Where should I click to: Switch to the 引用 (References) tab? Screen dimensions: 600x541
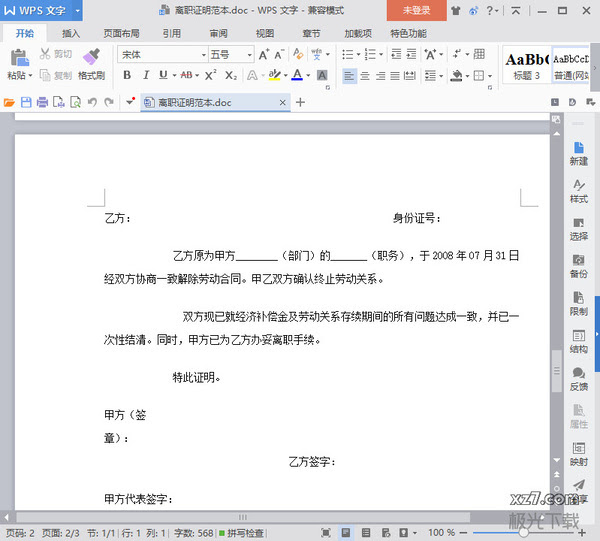coord(171,34)
